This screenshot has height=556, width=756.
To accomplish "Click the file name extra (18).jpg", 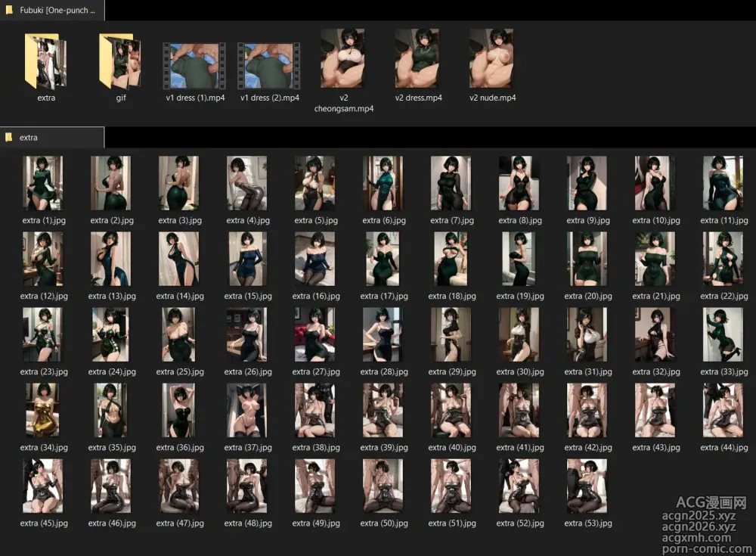I will 452,297.
